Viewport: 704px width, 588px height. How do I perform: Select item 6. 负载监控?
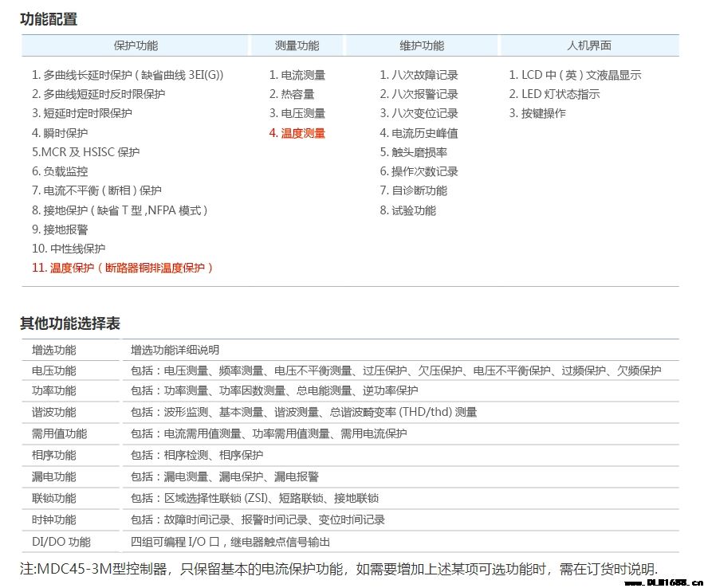pos(60,171)
